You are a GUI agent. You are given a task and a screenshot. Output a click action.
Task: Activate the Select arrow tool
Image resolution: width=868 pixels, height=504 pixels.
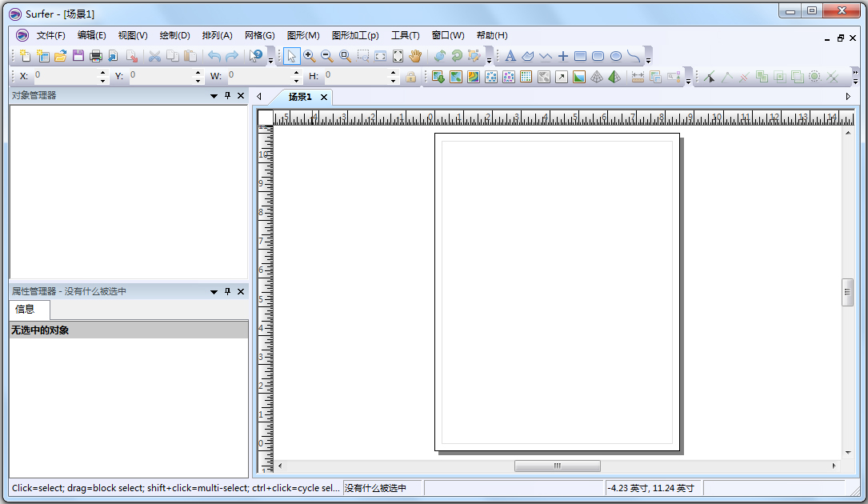click(292, 55)
